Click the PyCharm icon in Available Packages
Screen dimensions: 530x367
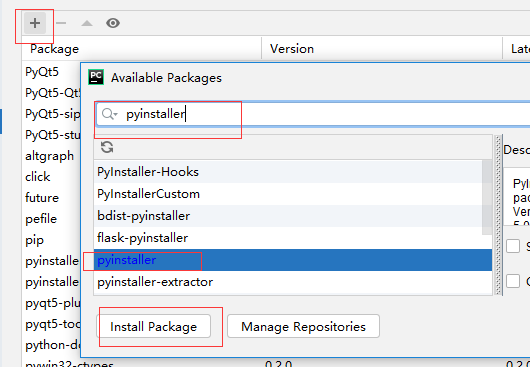(96, 77)
